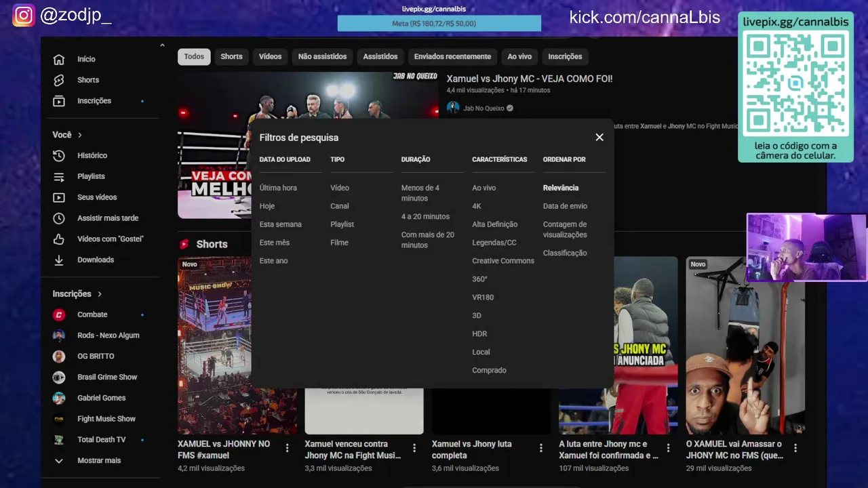Sort by Contagem de visualizações
This screenshot has width=868, height=488.
tap(565, 230)
